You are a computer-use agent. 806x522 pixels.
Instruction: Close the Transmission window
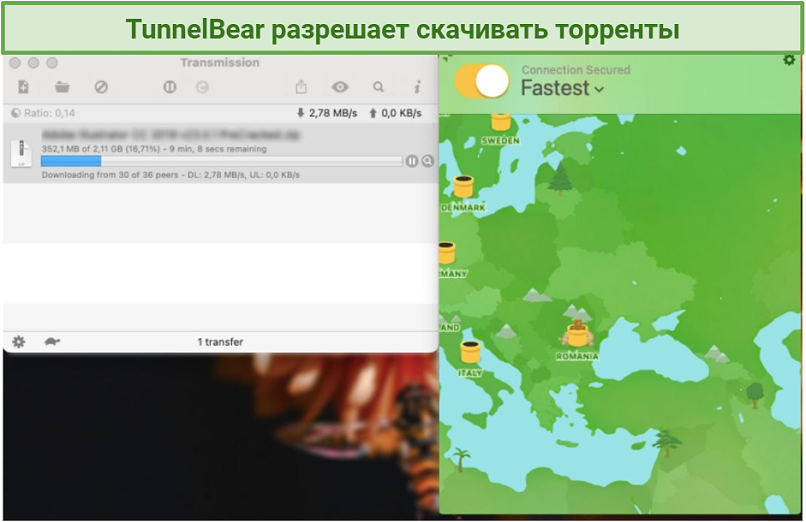tap(15, 63)
